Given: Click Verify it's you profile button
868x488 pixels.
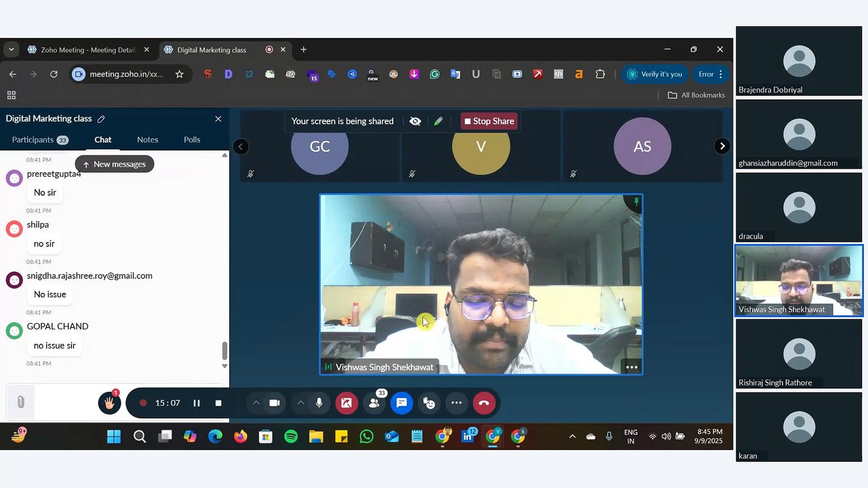Looking at the screenshot, I should (x=655, y=75).
